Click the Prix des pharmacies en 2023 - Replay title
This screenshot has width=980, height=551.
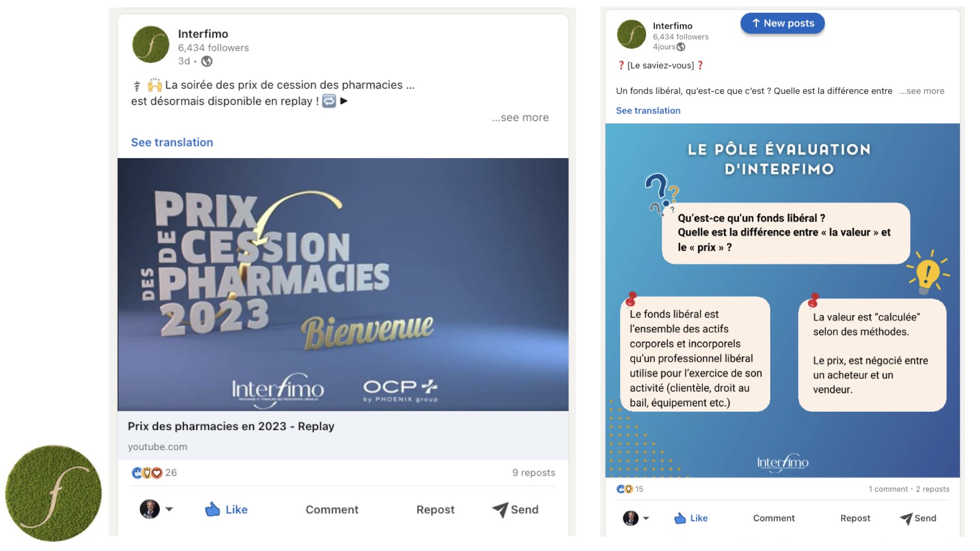point(231,426)
